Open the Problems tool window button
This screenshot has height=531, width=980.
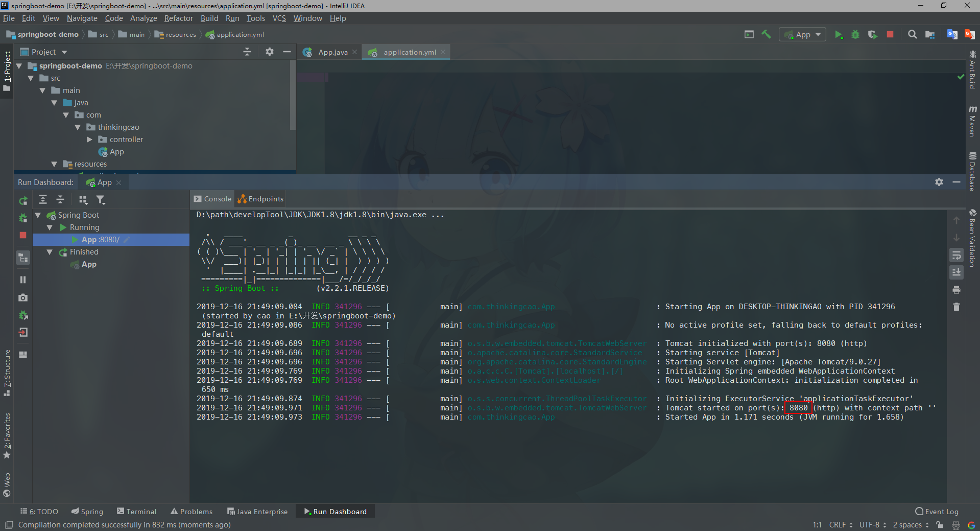tap(192, 512)
